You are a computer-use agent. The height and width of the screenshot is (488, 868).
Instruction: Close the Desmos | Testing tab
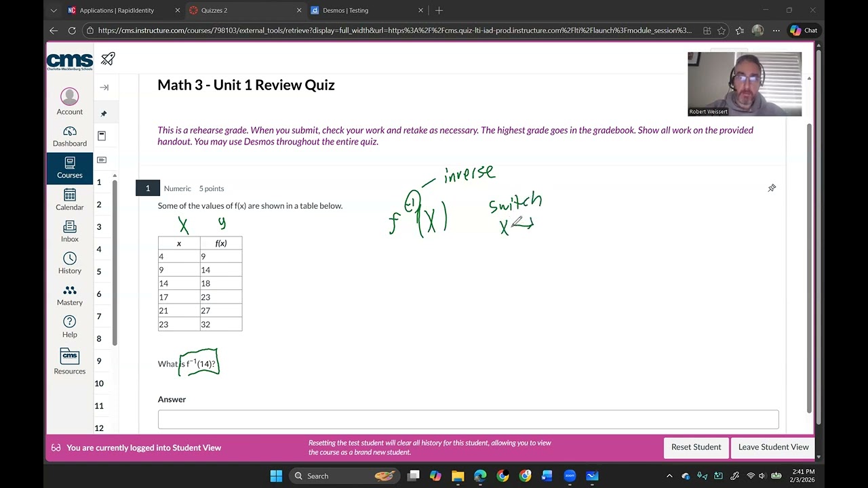(420, 10)
